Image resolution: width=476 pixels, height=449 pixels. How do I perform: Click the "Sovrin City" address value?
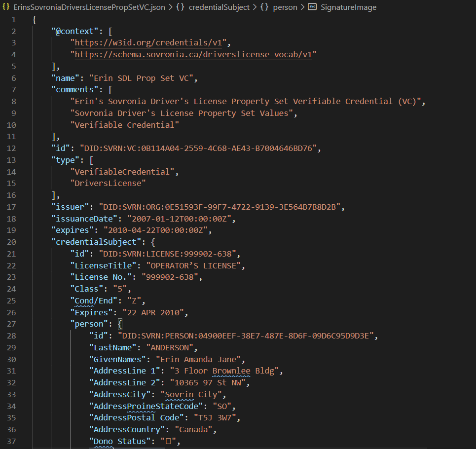tap(191, 394)
